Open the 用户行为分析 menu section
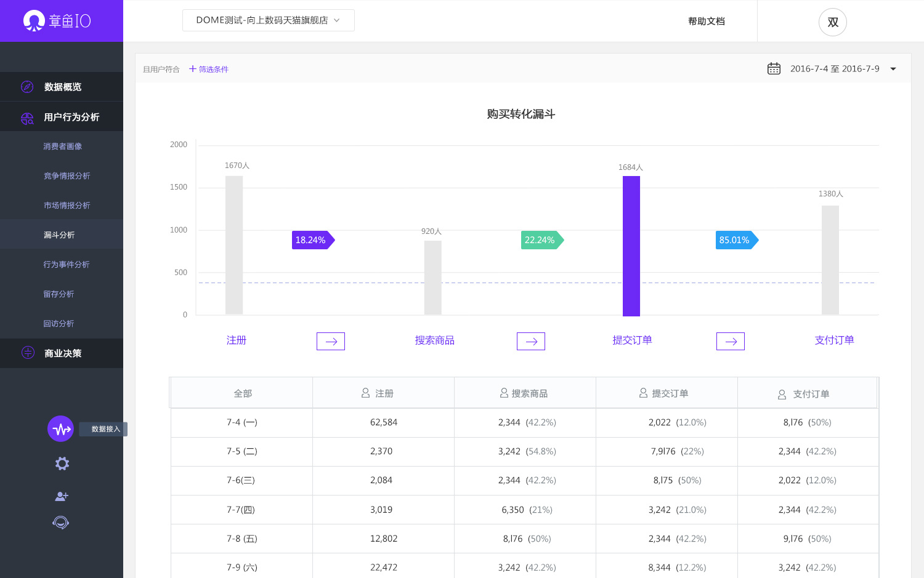 click(62, 116)
